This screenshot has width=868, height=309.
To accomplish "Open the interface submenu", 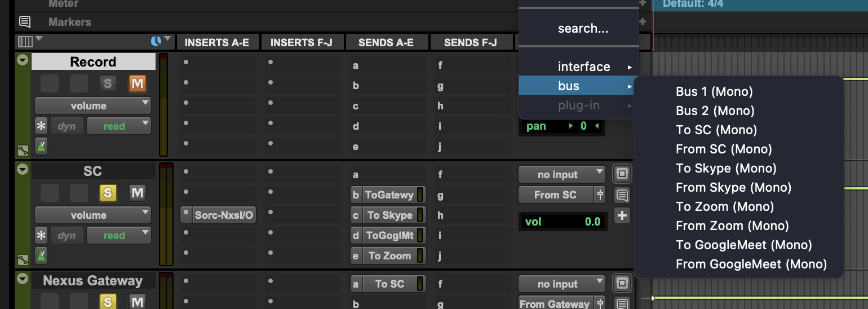I will pos(584,67).
